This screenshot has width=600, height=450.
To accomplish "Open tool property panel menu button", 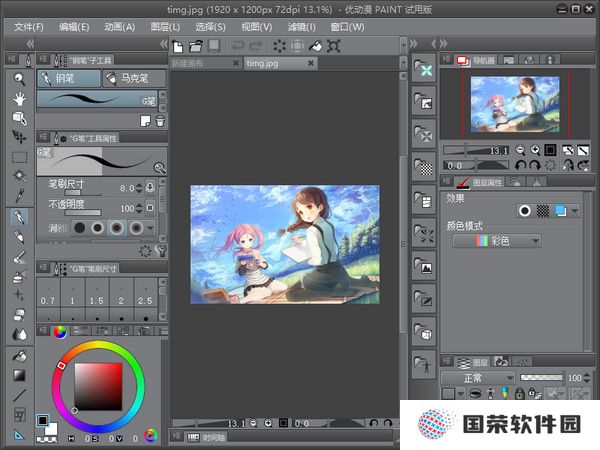I will tap(43, 137).
